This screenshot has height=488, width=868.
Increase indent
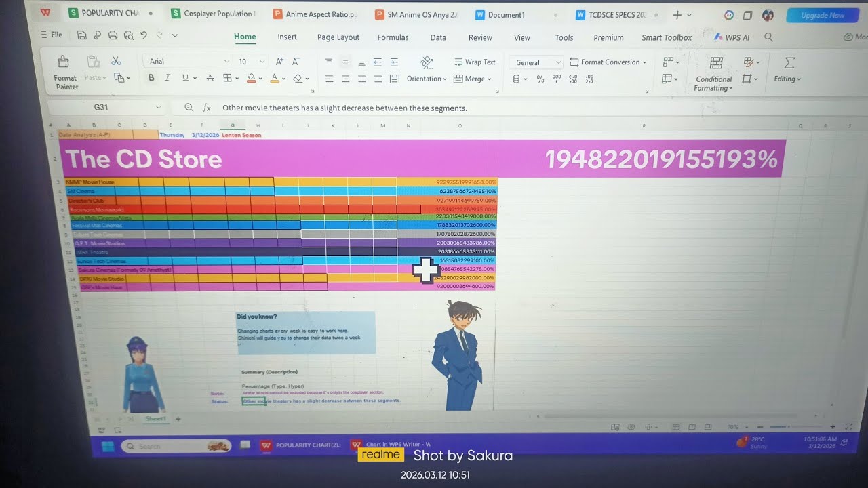(394, 61)
